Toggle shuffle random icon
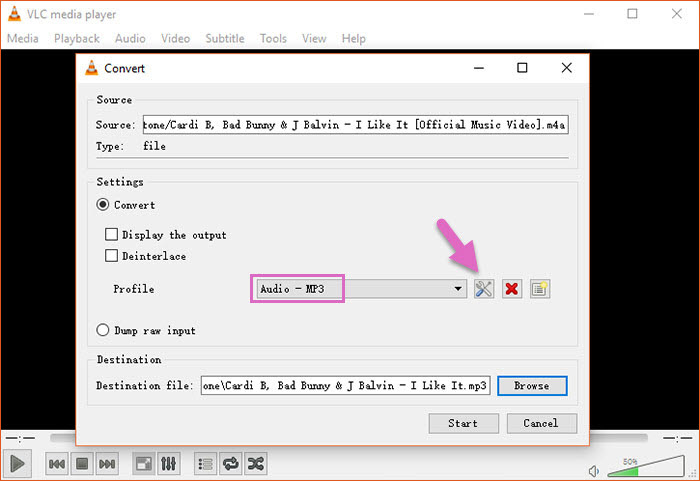This screenshot has height=481, width=700. (256, 464)
